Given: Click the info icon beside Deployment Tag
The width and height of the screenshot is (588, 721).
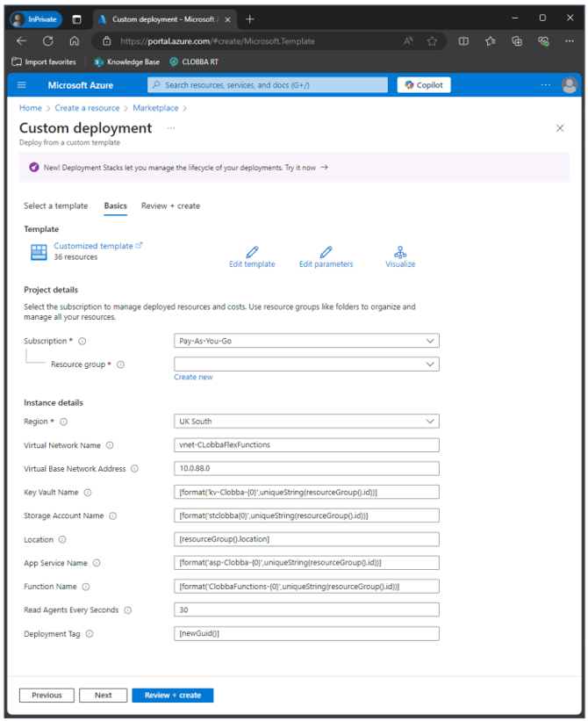Looking at the screenshot, I should [90, 633].
